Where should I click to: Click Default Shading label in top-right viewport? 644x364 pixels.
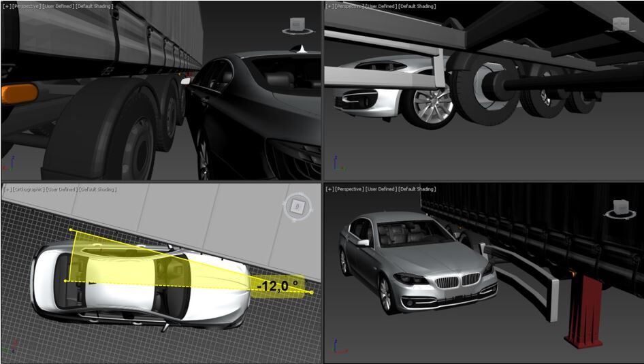[x=417, y=6]
